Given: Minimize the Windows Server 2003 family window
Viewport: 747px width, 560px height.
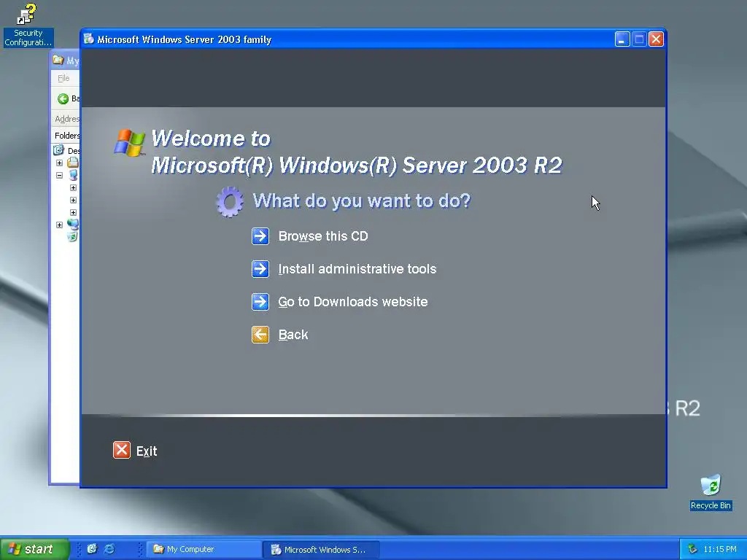Looking at the screenshot, I should pyautogui.click(x=622, y=39).
